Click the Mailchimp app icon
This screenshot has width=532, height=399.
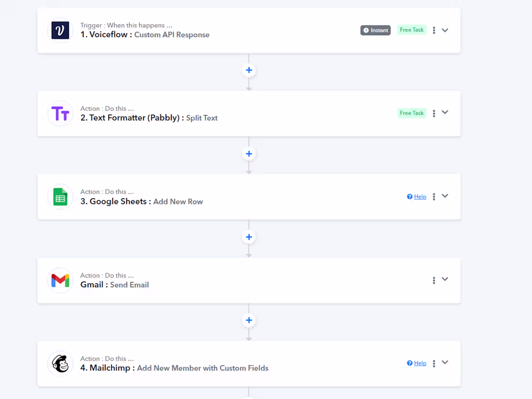click(x=60, y=364)
